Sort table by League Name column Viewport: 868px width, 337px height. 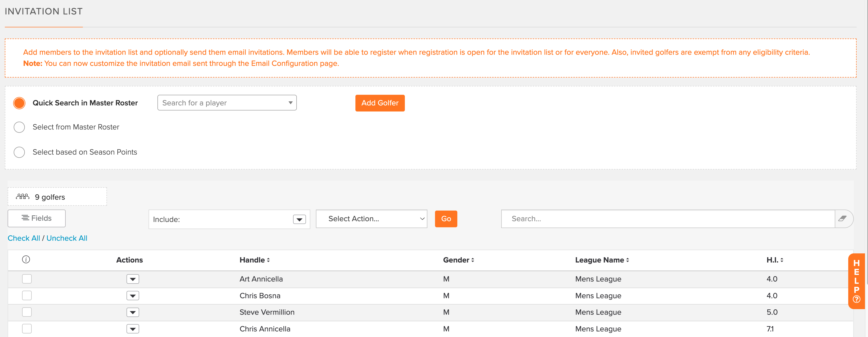[602, 260]
